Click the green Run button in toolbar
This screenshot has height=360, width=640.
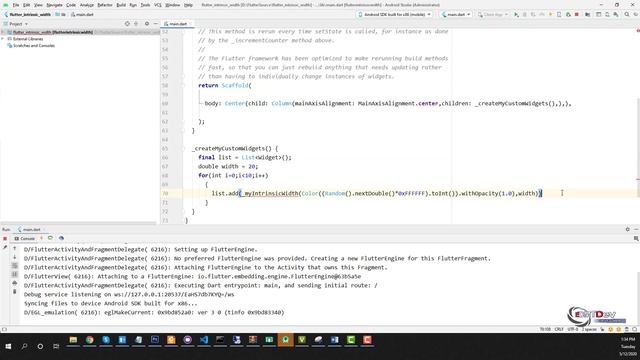pos(516,14)
